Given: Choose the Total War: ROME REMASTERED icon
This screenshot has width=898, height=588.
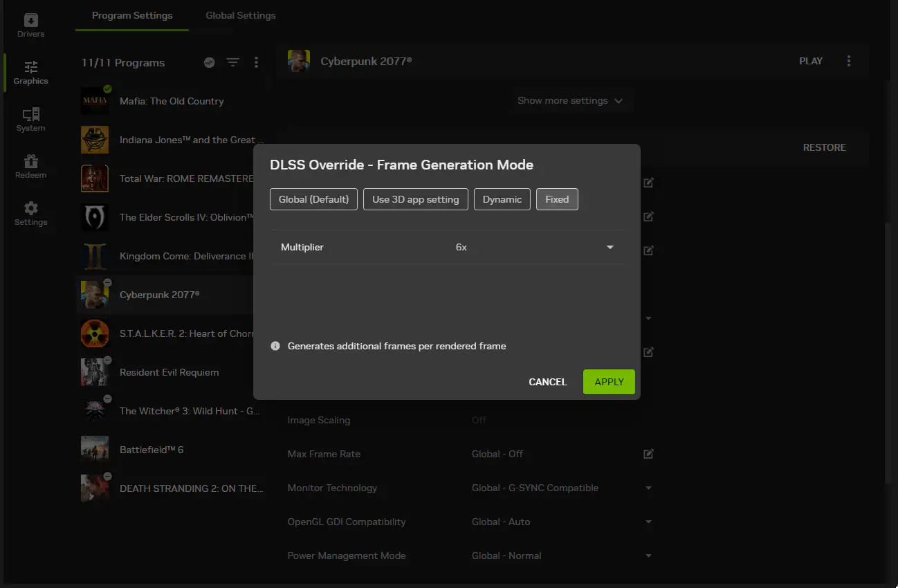Looking at the screenshot, I should pyautogui.click(x=95, y=178).
